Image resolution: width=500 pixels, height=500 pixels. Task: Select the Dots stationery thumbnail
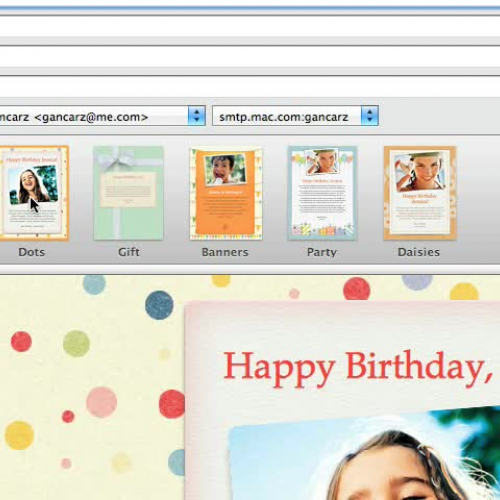(x=34, y=193)
